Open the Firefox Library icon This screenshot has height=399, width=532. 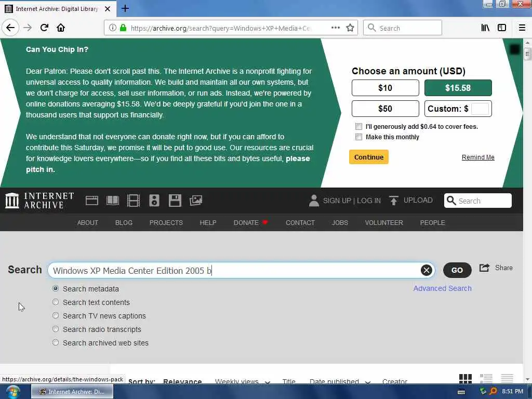485,28
